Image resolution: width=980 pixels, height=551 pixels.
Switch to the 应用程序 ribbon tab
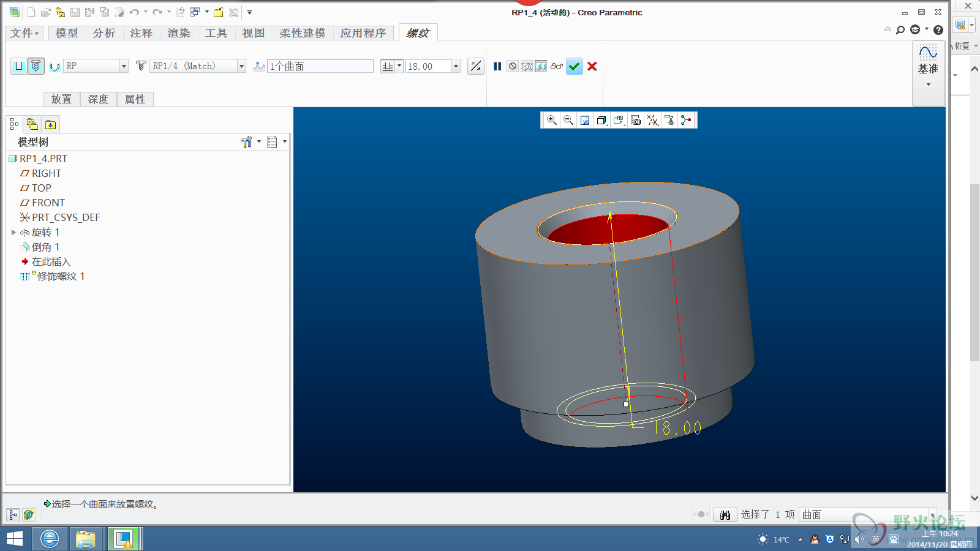pyautogui.click(x=363, y=33)
